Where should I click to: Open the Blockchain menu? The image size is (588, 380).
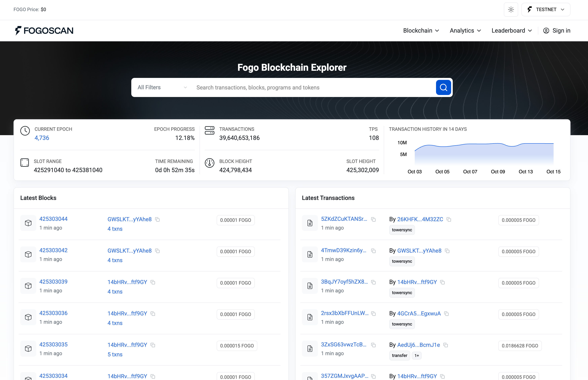pos(421,31)
